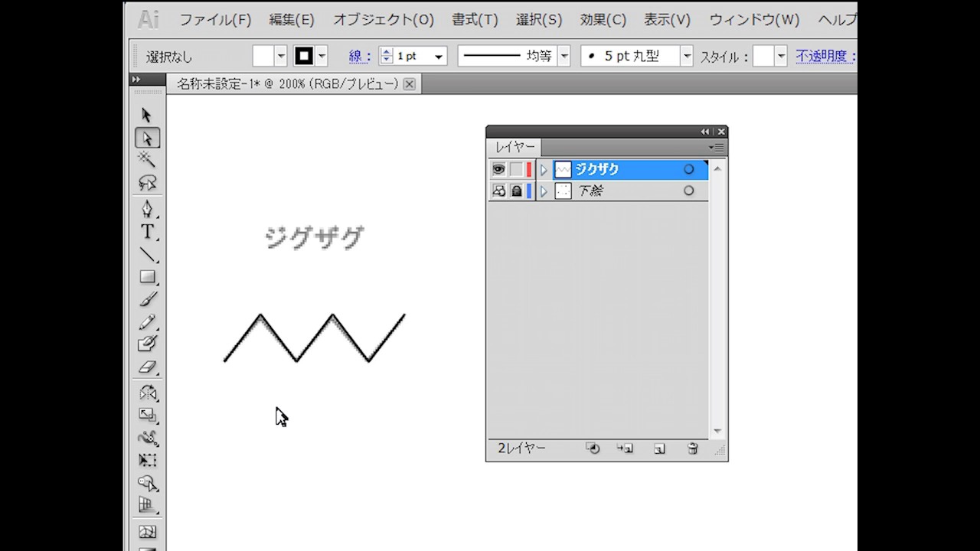Select the Mesh tool
980x551 pixels.
(x=147, y=532)
